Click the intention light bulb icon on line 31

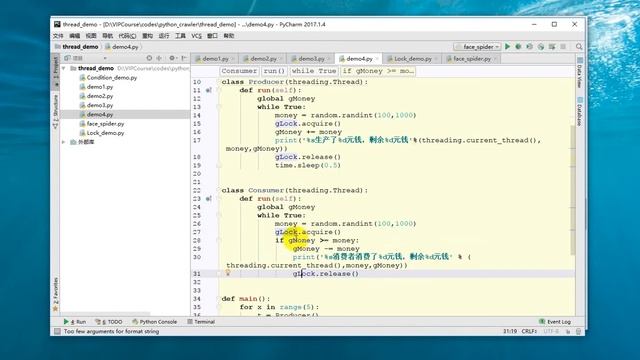[x=228, y=273]
